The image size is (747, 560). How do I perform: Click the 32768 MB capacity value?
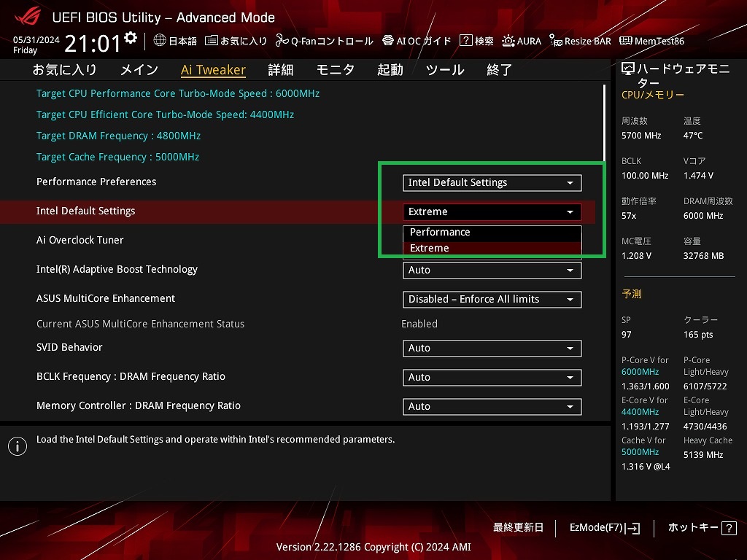click(704, 256)
